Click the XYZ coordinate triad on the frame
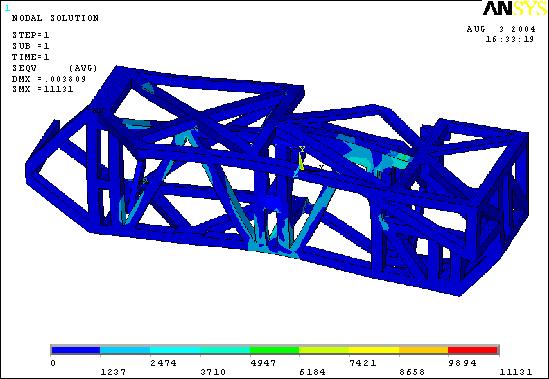549x379 pixels. [306, 161]
